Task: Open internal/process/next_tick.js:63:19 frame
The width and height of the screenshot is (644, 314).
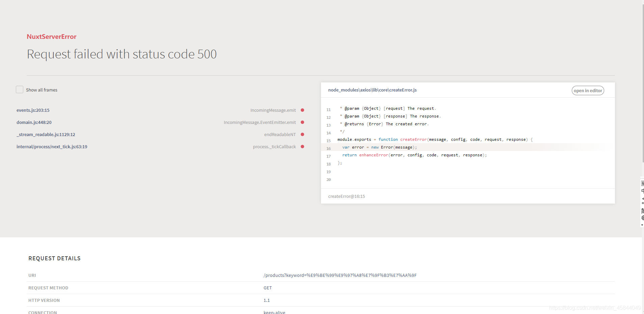Action: 52,147
